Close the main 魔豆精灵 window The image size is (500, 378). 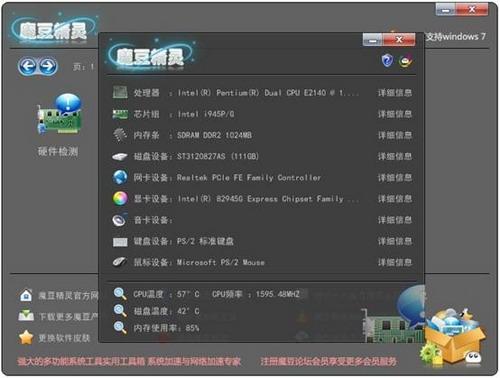pyautogui.click(x=472, y=10)
